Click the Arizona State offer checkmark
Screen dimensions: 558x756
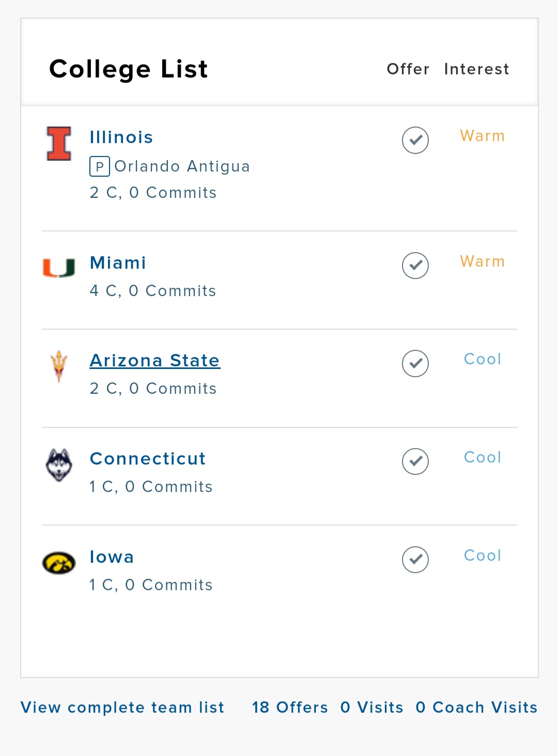415,363
